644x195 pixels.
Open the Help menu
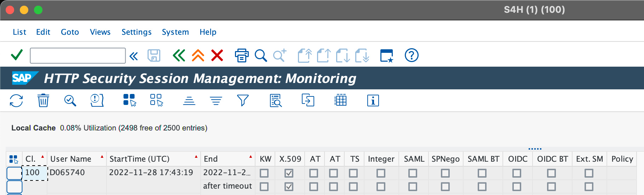[208, 32]
